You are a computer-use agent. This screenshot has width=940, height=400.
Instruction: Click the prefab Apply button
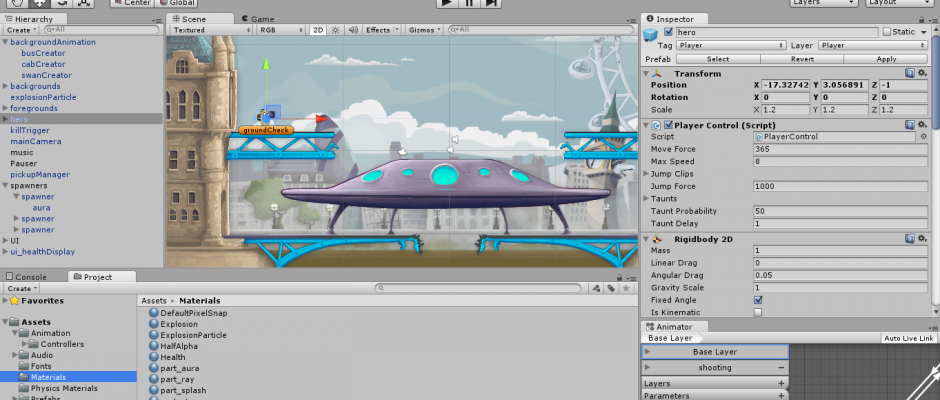(885, 59)
